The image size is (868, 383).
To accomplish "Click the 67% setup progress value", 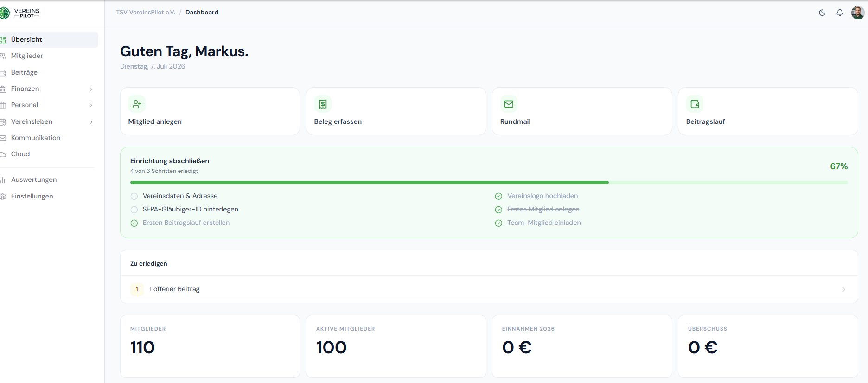I will [839, 166].
